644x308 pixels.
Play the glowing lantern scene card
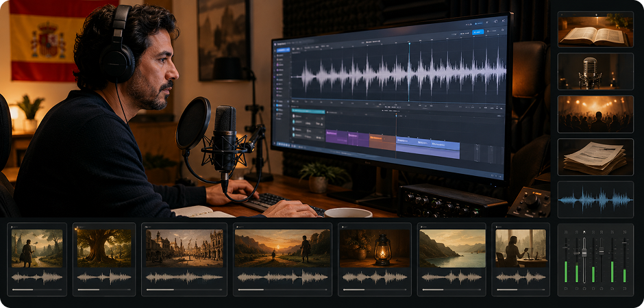[342, 227]
